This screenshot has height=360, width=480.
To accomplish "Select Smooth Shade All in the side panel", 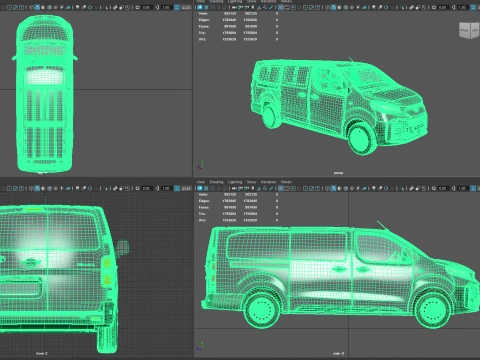I will click(333, 188).
